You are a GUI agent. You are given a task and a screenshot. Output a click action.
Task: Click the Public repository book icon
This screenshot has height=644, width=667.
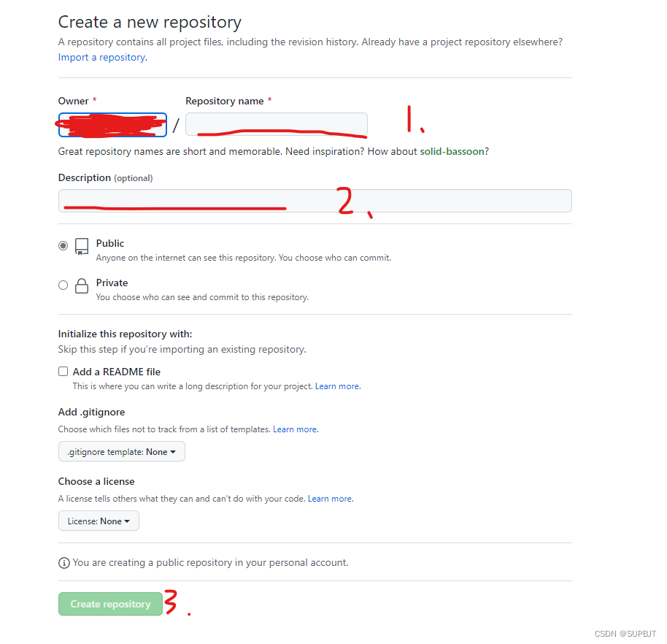(x=81, y=247)
